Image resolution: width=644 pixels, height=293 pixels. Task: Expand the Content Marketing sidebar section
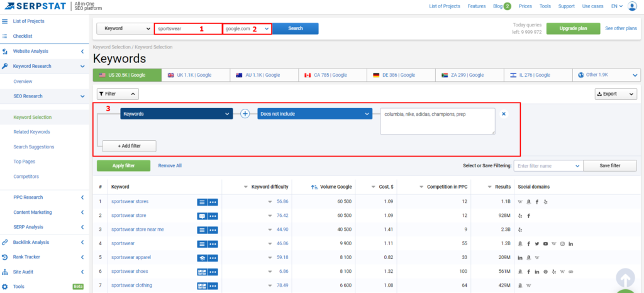point(82,212)
